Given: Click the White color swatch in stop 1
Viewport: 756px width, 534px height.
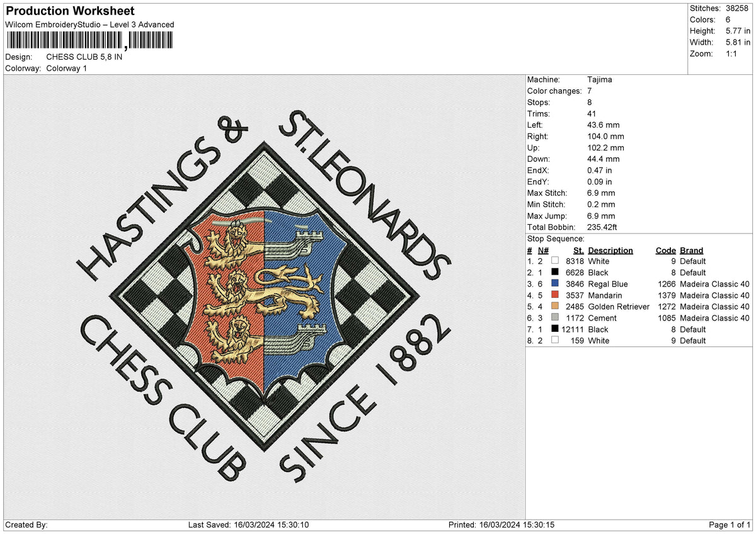Looking at the screenshot, I should click(555, 261).
